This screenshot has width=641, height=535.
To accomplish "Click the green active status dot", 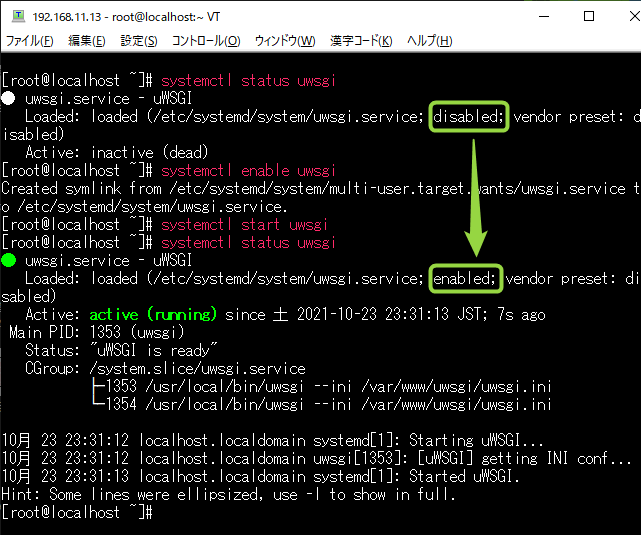I will [x=9, y=261].
